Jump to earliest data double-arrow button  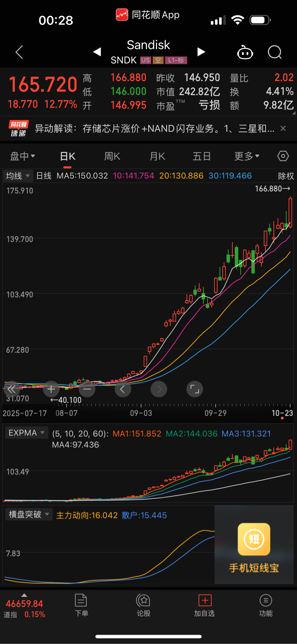point(12,389)
